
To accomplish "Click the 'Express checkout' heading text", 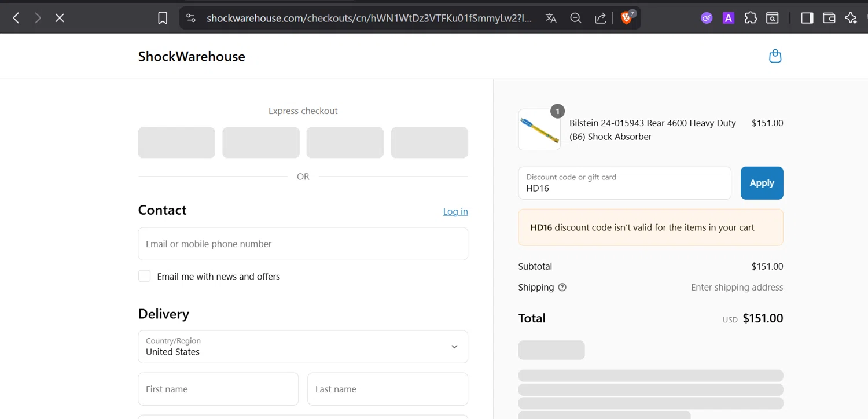I will pos(303,111).
